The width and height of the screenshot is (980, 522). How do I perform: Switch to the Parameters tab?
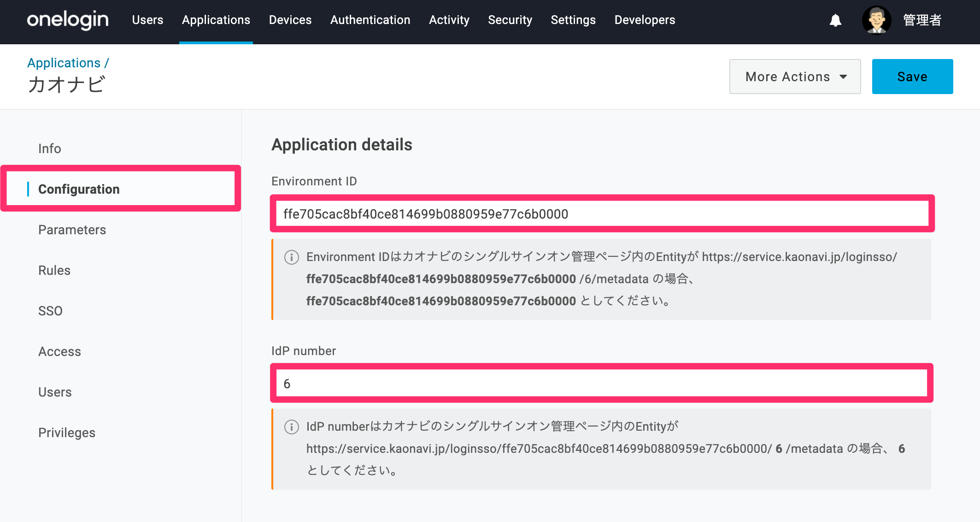point(72,230)
